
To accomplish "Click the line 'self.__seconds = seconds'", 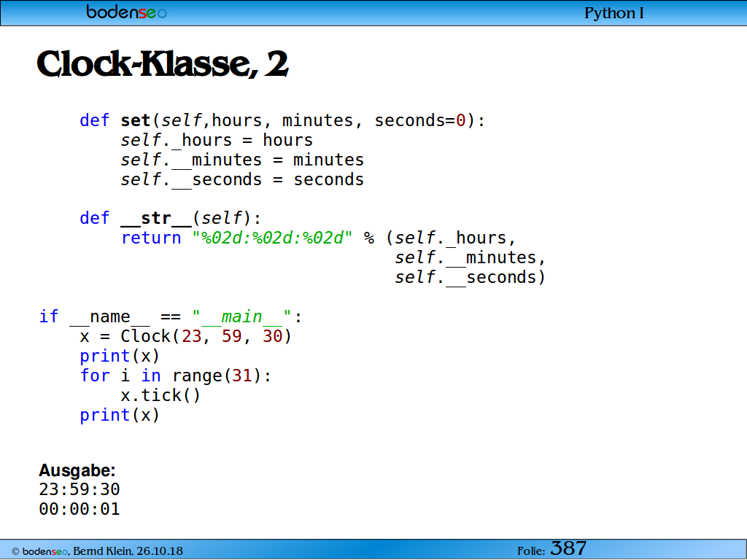I will 242,179.
